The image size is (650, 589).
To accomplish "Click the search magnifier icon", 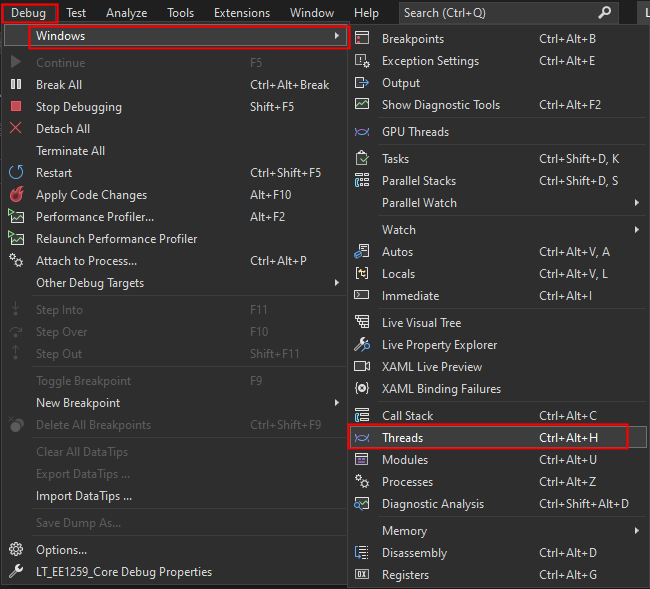I will click(x=604, y=12).
